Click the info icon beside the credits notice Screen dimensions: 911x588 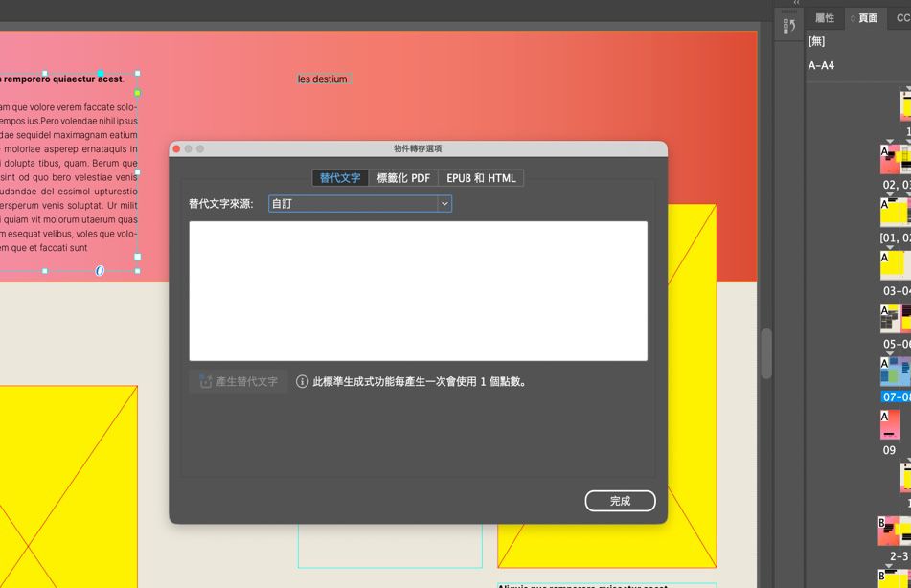click(302, 382)
